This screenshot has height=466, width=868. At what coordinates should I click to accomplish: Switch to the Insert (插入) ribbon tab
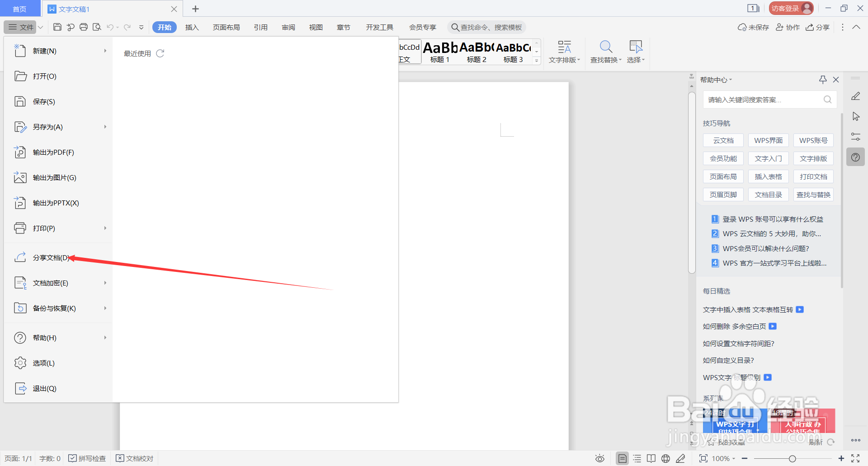(x=192, y=27)
